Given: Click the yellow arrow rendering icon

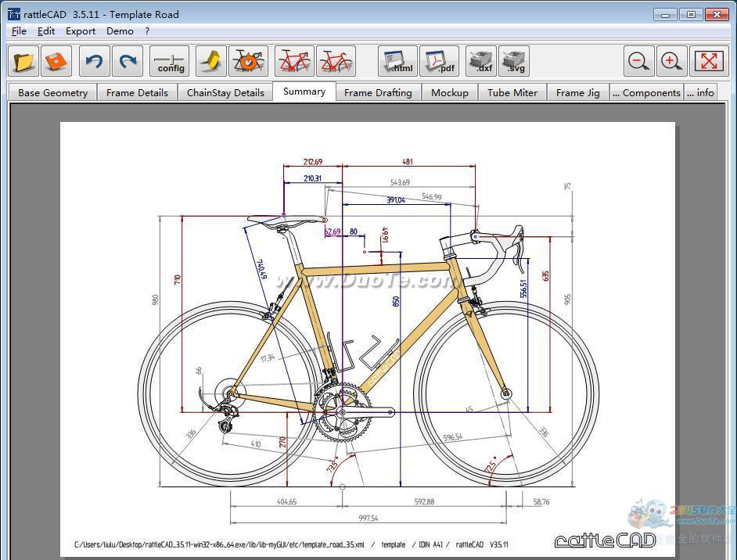Looking at the screenshot, I should (x=211, y=61).
